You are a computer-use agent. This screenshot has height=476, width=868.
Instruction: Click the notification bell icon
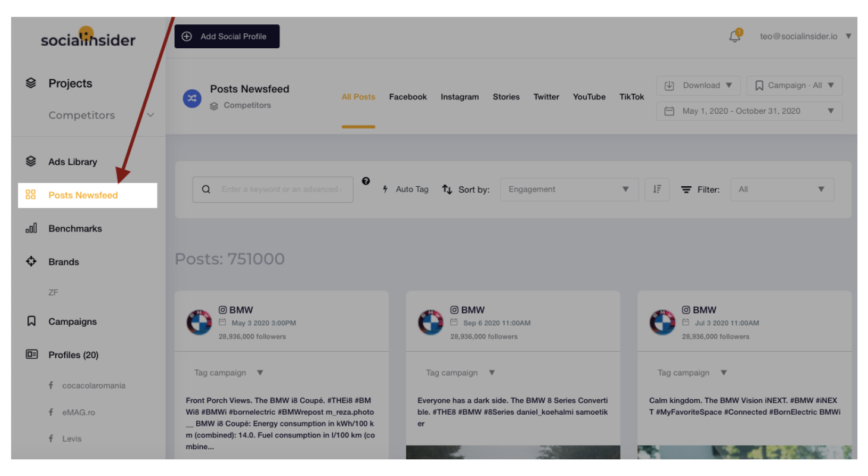tap(735, 36)
